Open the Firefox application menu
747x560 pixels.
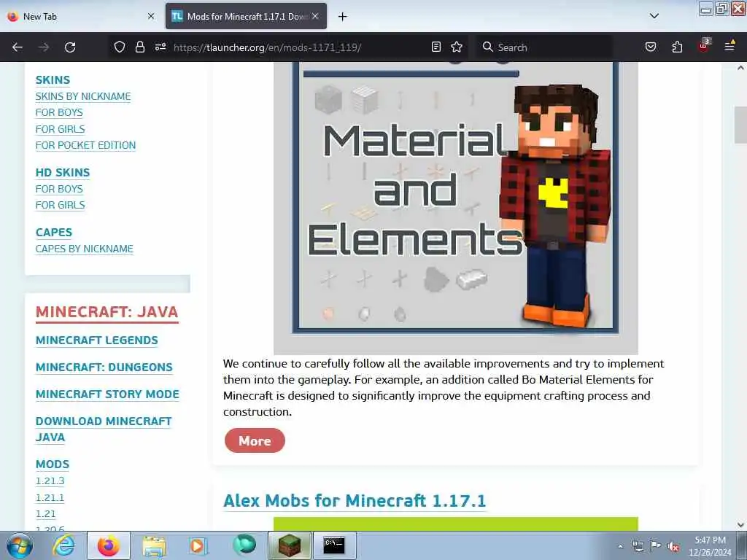[729, 47]
